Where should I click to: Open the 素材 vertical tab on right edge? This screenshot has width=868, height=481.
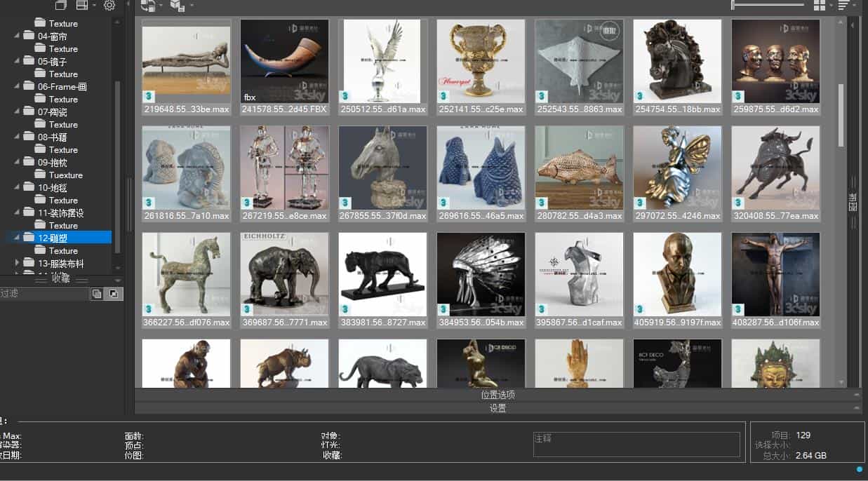coord(853,201)
